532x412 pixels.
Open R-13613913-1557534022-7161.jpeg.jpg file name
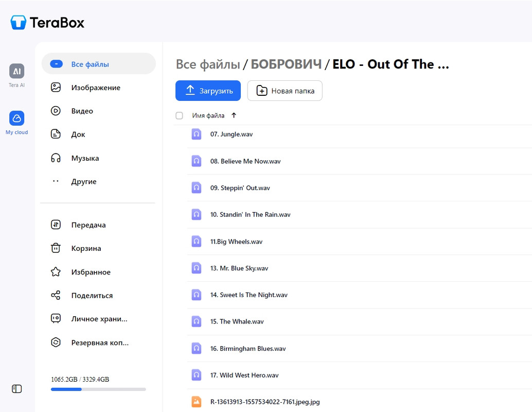coord(265,402)
